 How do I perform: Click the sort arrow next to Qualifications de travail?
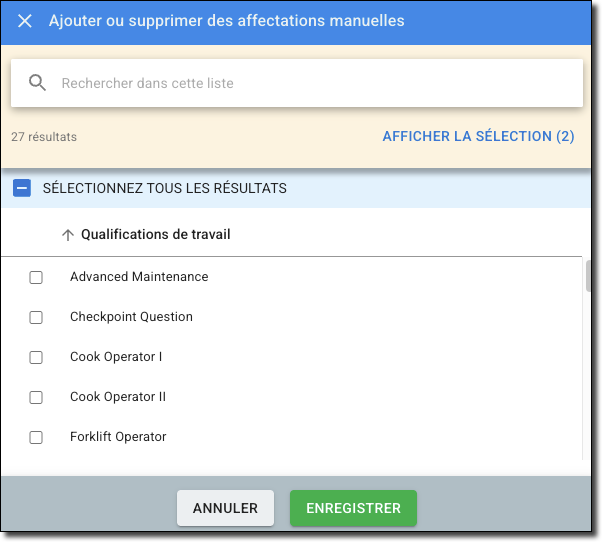point(68,235)
